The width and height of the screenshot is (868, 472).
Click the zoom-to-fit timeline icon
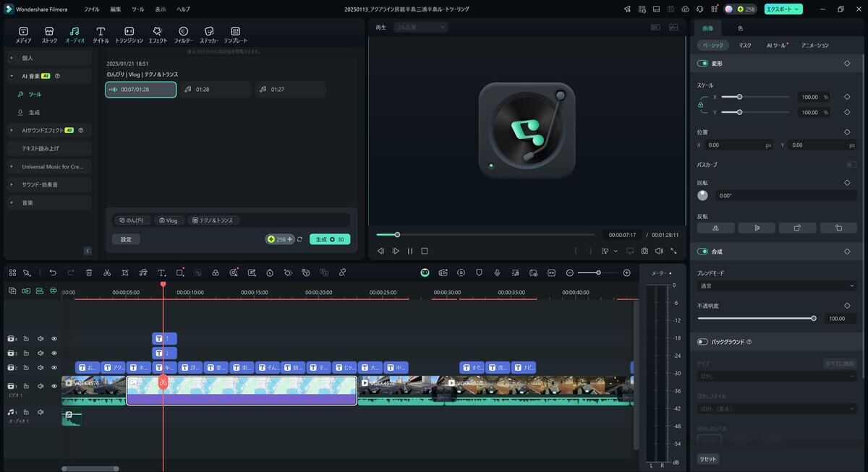tap(551, 273)
